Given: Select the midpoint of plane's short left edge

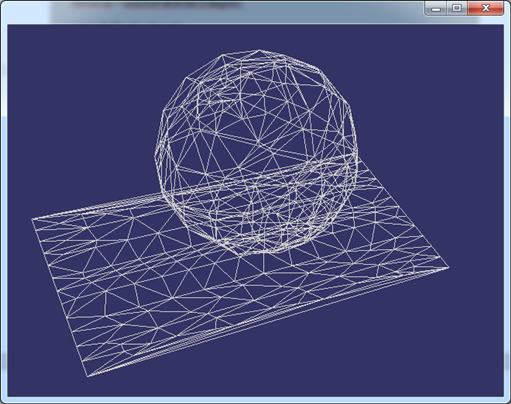Looking at the screenshot, I should [x=60, y=298].
